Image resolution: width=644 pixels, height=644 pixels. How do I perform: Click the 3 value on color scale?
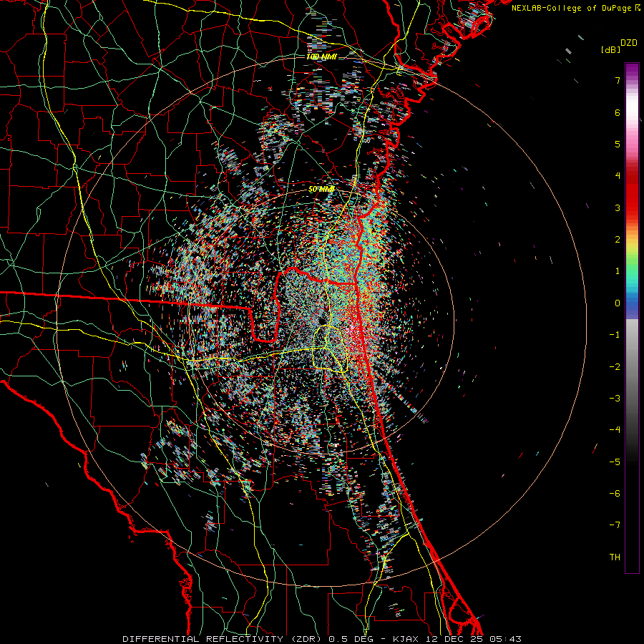click(618, 208)
